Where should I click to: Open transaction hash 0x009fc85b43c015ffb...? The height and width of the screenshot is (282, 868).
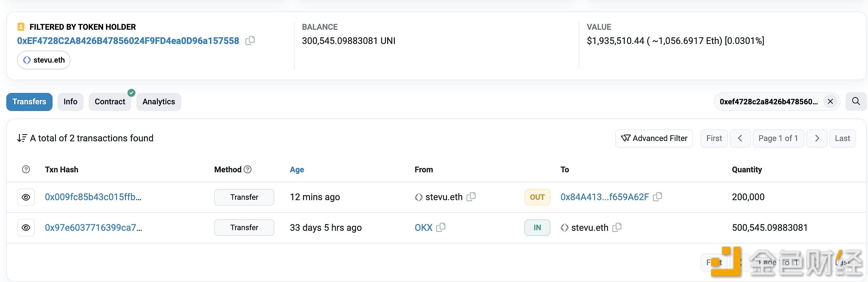[x=93, y=197]
